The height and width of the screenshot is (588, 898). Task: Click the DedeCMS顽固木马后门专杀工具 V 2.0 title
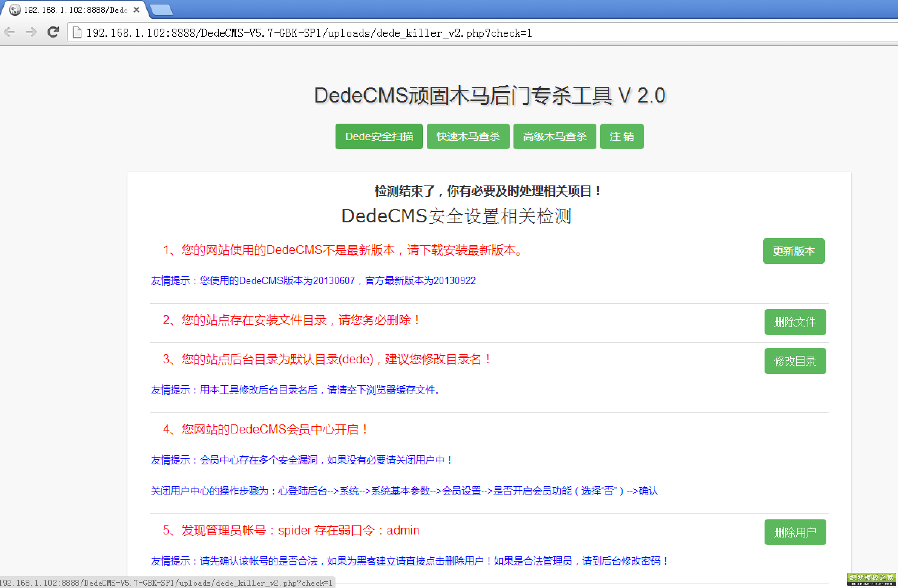490,95
